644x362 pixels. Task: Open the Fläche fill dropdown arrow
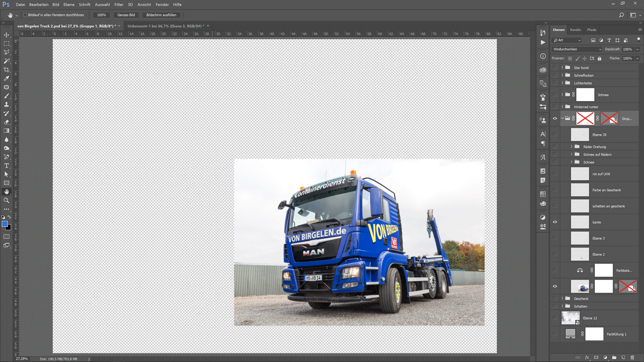click(x=638, y=58)
